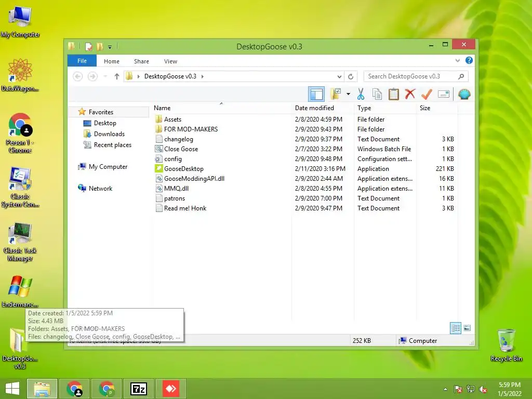Select the config settings file
Viewport: 532px width, 399px height.
173,159
